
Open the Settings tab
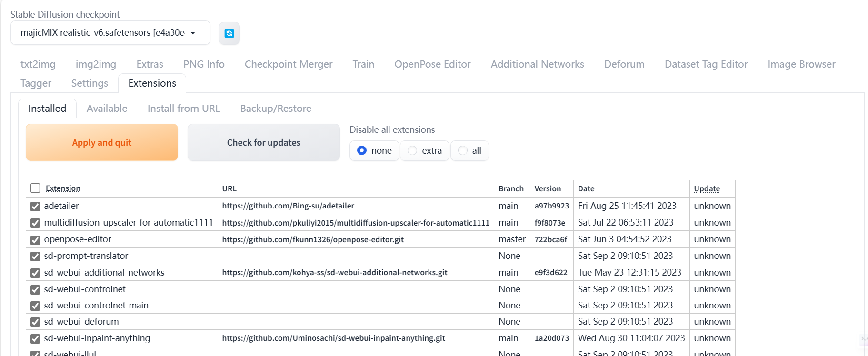[x=90, y=83]
